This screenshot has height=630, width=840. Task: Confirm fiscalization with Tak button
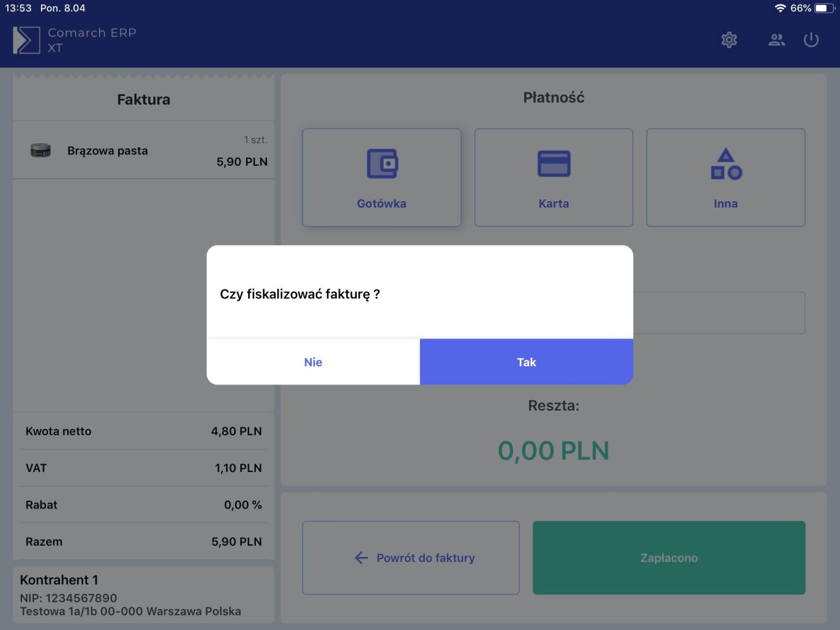pos(526,362)
